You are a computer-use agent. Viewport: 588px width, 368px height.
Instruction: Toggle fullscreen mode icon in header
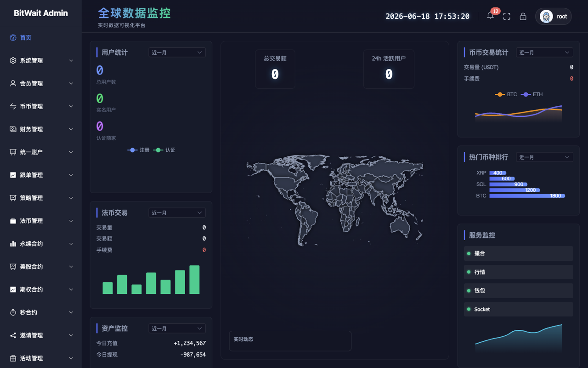(x=507, y=16)
